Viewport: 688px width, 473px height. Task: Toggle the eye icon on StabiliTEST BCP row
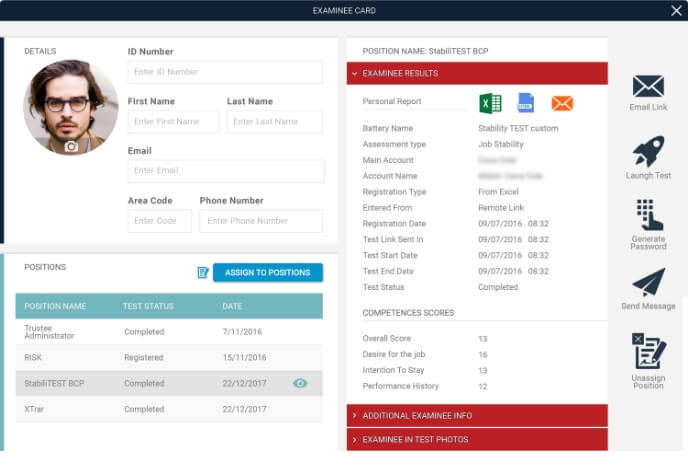click(299, 383)
